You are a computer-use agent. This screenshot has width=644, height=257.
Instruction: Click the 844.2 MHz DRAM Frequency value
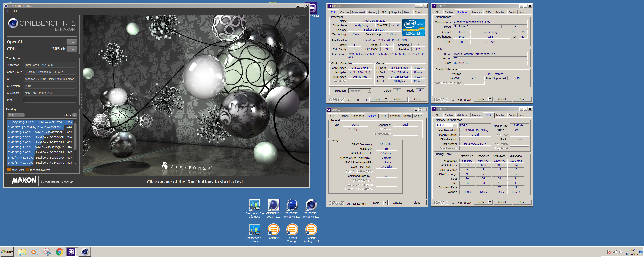point(386,144)
